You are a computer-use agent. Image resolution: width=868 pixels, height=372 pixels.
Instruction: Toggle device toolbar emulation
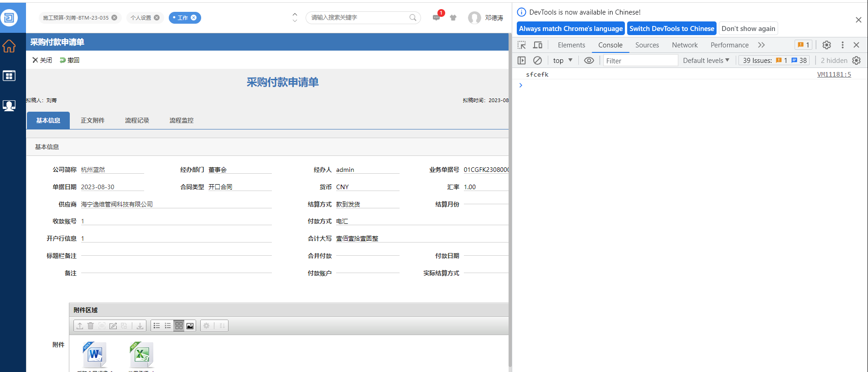tap(538, 45)
